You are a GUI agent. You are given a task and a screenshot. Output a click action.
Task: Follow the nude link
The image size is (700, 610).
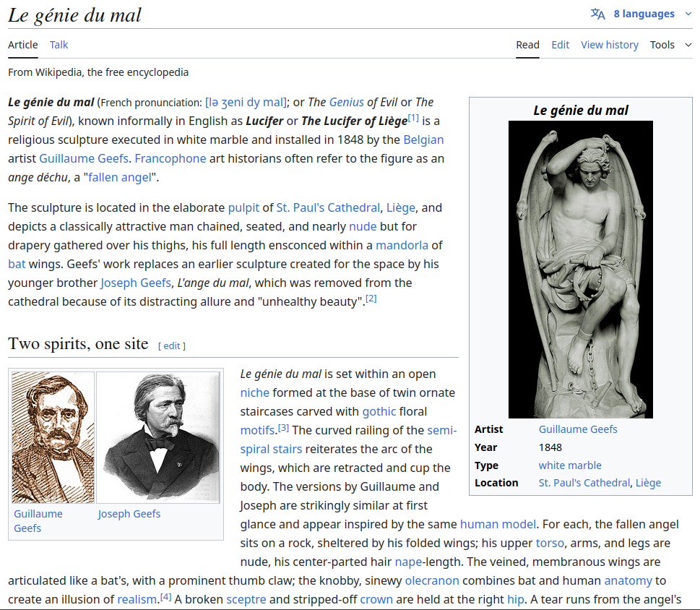tap(363, 226)
